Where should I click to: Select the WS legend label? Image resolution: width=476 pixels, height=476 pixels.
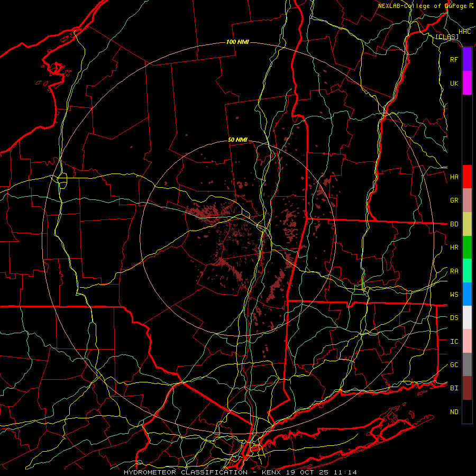(x=454, y=295)
